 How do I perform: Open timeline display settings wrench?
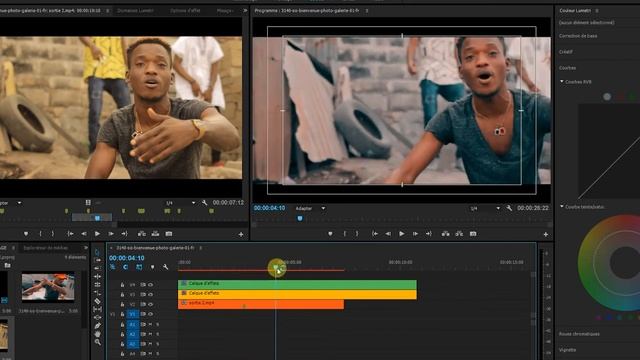click(165, 267)
